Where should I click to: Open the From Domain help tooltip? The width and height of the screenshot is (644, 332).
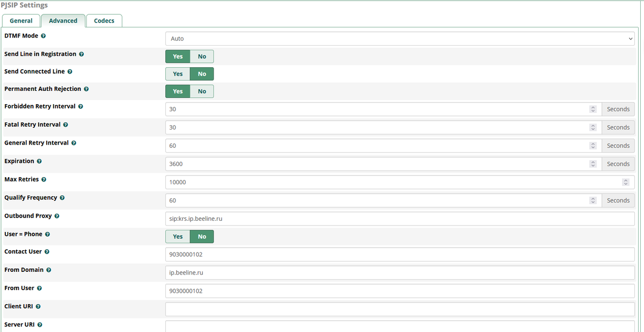click(49, 270)
